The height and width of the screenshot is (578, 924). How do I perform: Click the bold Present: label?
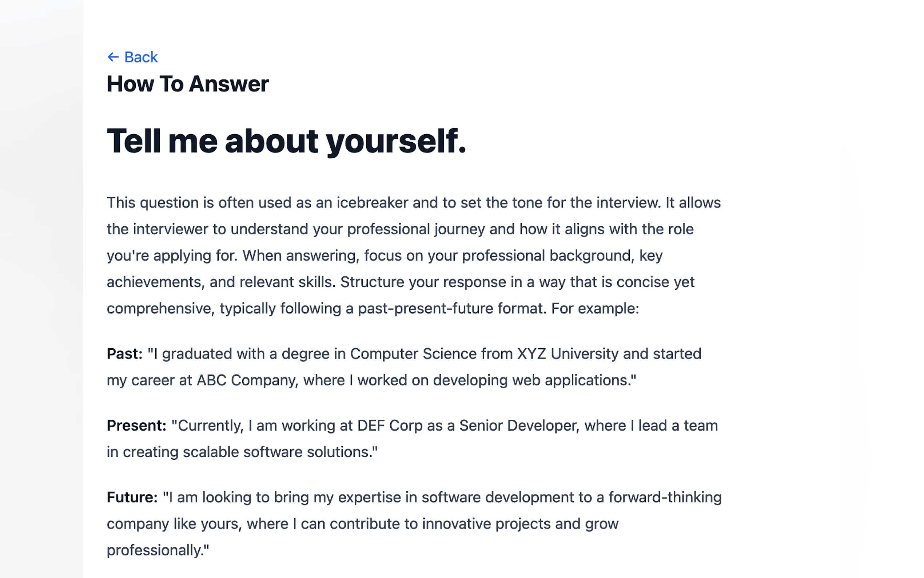tap(136, 425)
